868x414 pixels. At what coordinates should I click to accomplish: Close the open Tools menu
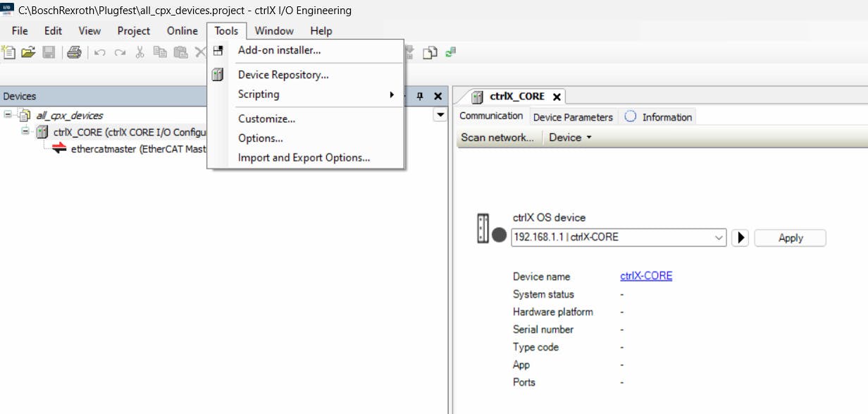click(x=226, y=31)
